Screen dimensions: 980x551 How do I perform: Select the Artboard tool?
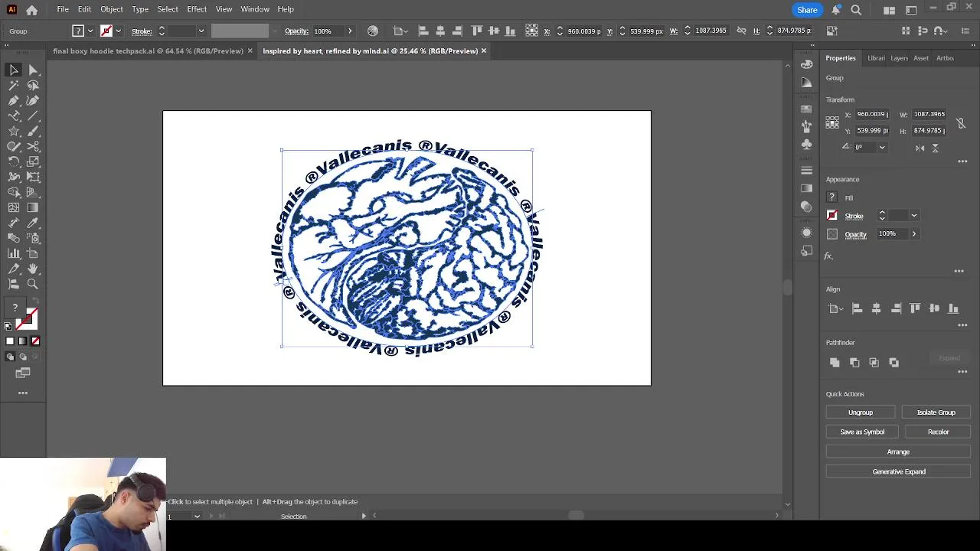tap(33, 253)
